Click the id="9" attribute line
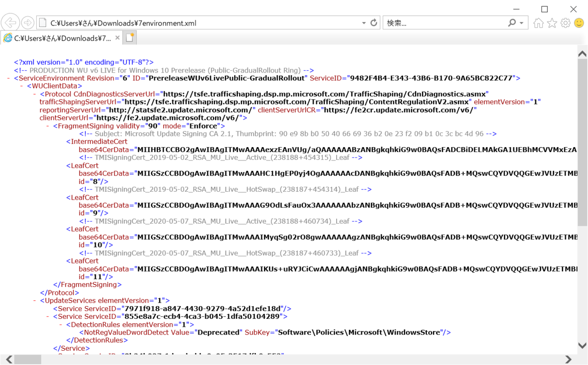This screenshot has height=365, width=588. [94, 213]
